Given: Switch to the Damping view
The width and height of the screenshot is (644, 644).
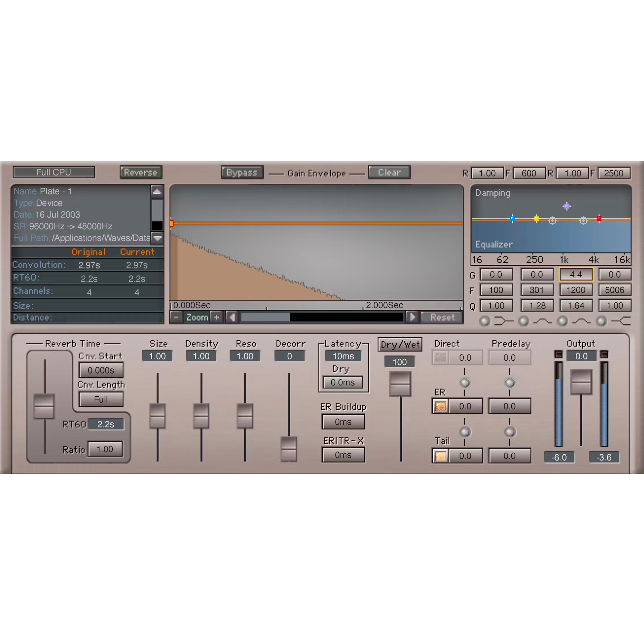Looking at the screenshot, I should 493,193.
